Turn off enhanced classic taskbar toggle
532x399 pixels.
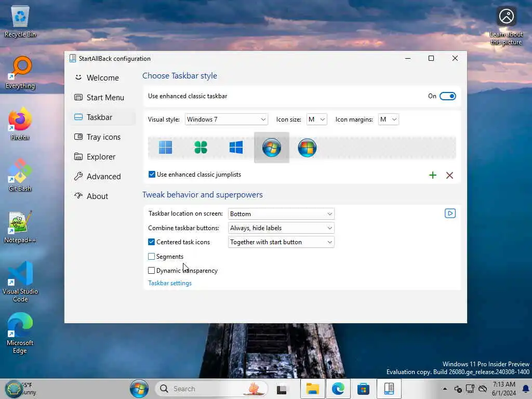[447, 96]
